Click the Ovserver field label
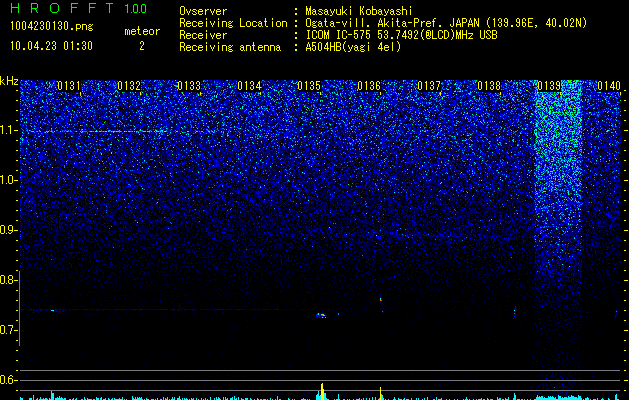 pyautogui.click(x=203, y=11)
